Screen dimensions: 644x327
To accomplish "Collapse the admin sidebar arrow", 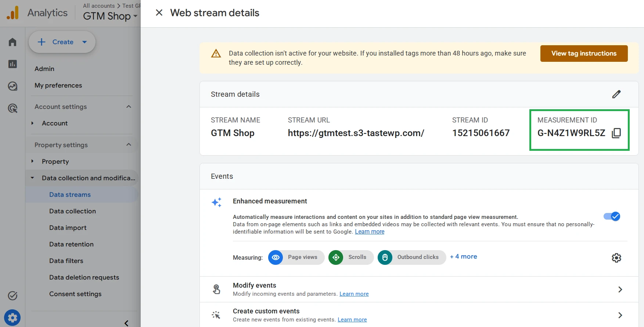I will pyautogui.click(x=126, y=323).
